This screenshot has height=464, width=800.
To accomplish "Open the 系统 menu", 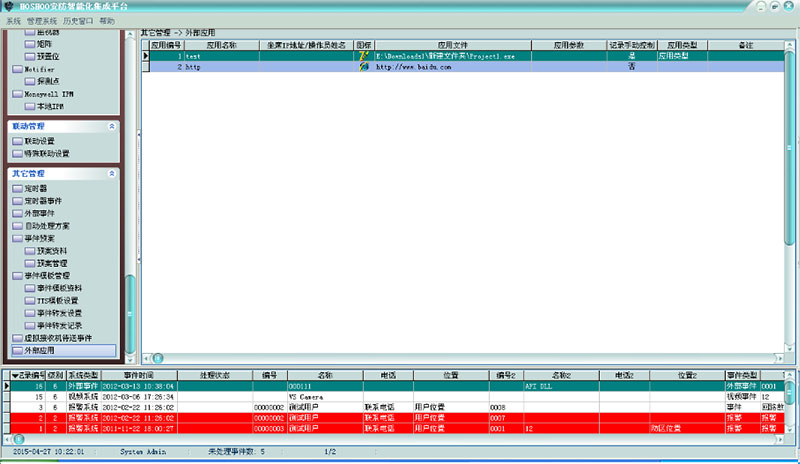I will [13, 20].
